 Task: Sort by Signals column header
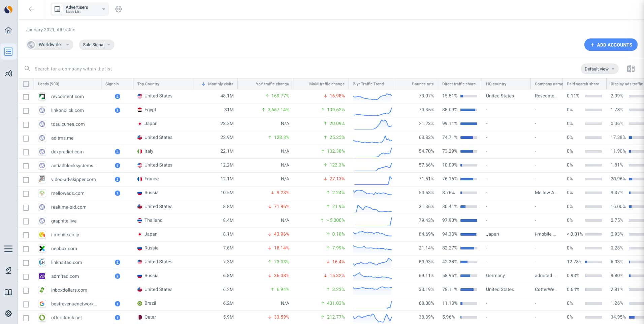pyautogui.click(x=112, y=84)
